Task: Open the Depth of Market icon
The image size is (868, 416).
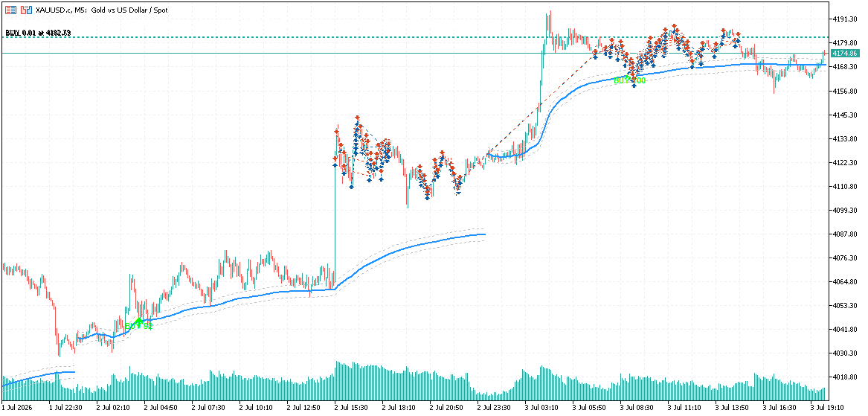Action: pos(27,10)
